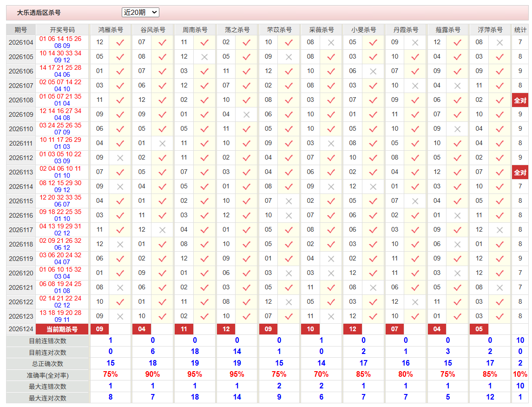Open the 近20期 period range dropdown

[140, 13]
